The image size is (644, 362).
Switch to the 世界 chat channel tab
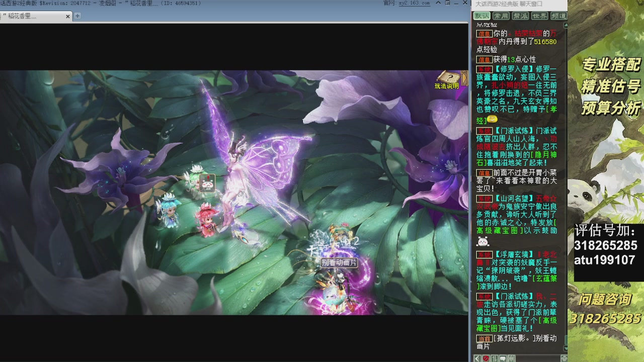point(539,16)
